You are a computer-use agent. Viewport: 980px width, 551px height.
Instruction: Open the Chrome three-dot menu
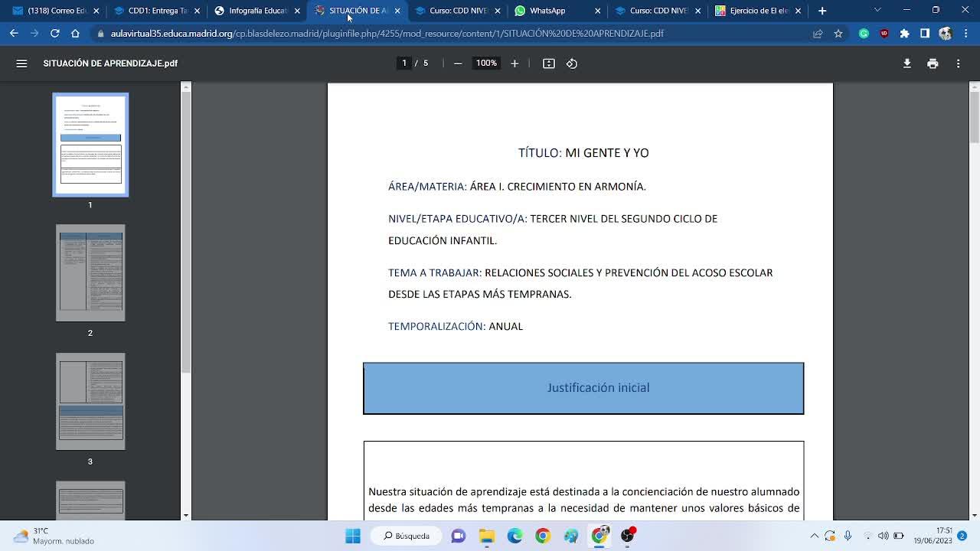965,34
